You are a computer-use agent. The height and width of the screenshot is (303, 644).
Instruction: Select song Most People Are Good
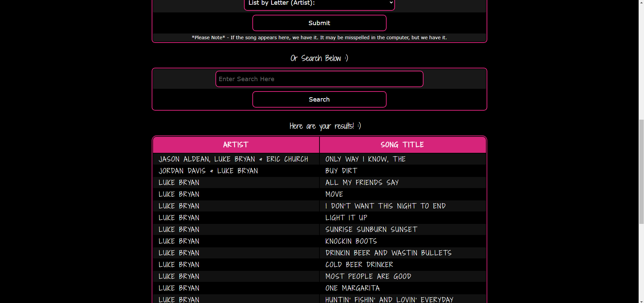point(368,277)
